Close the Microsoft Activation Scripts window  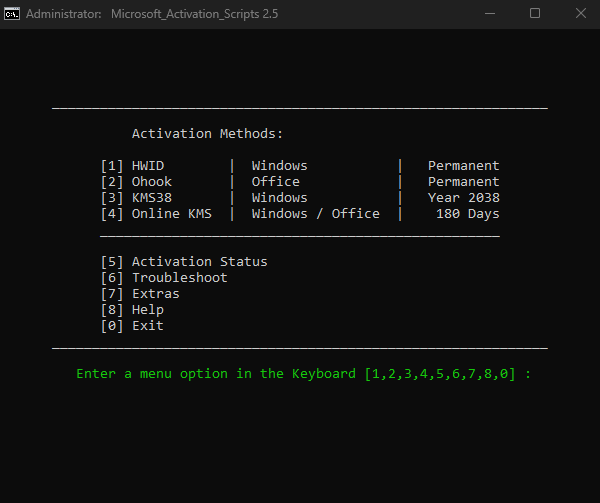click(x=580, y=14)
